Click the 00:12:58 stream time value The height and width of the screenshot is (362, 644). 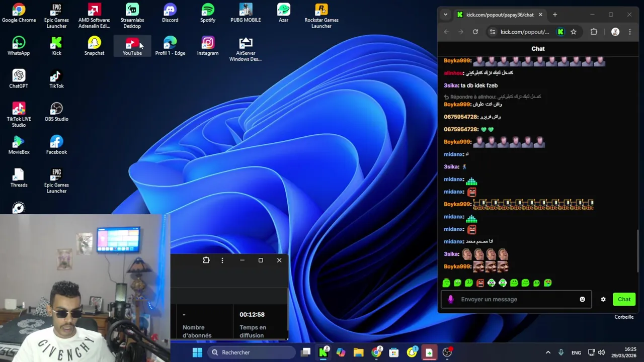[252, 314]
